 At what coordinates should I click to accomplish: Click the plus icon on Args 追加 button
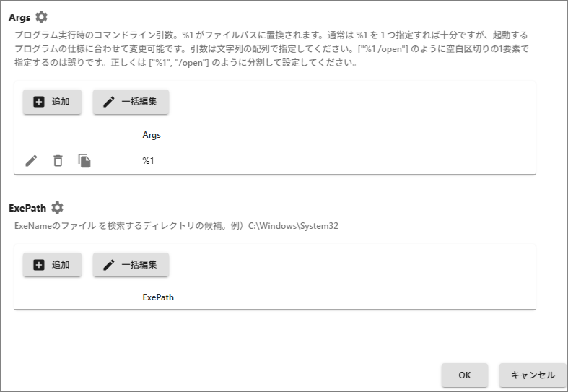coord(40,102)
